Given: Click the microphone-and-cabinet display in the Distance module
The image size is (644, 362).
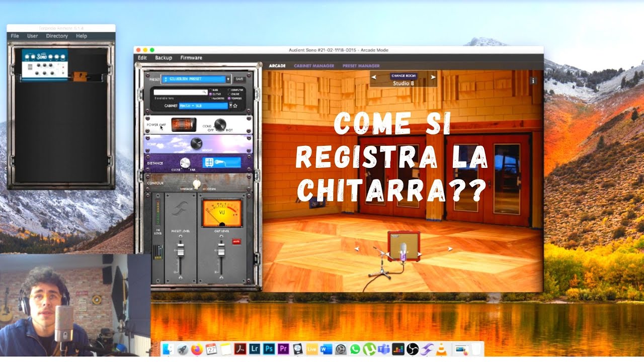Looking at the screenshot, I should (221, 162).
